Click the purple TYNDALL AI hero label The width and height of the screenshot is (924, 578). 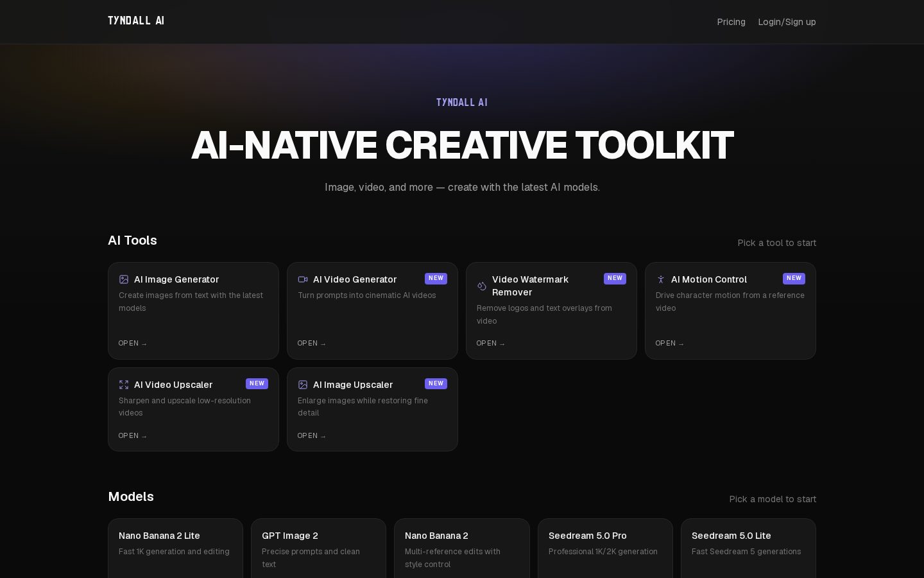tap(462, 102)
